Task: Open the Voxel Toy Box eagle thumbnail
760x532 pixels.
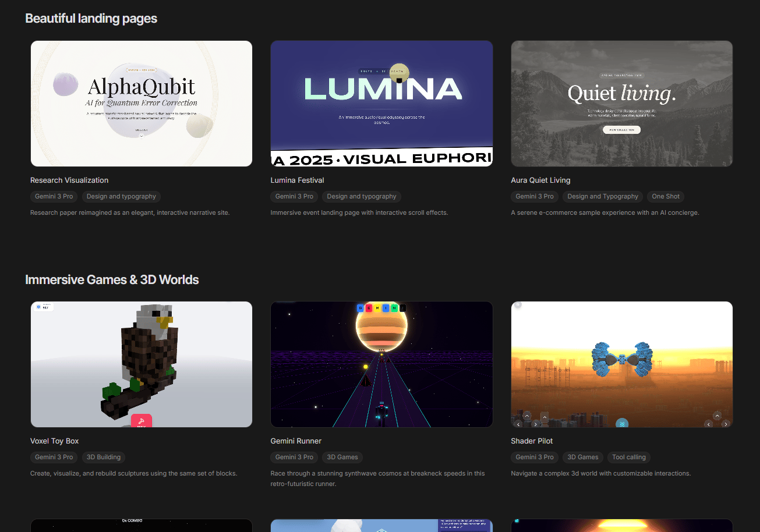Action: point(142,364)
